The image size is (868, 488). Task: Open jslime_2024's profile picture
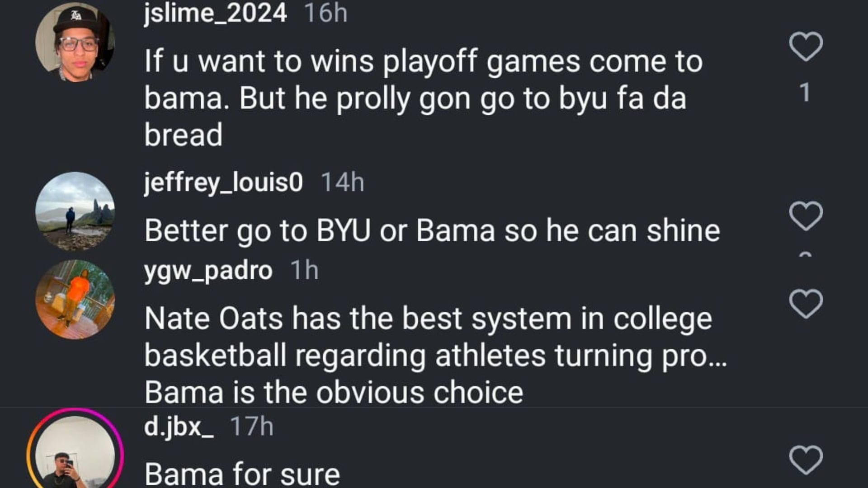75,42
